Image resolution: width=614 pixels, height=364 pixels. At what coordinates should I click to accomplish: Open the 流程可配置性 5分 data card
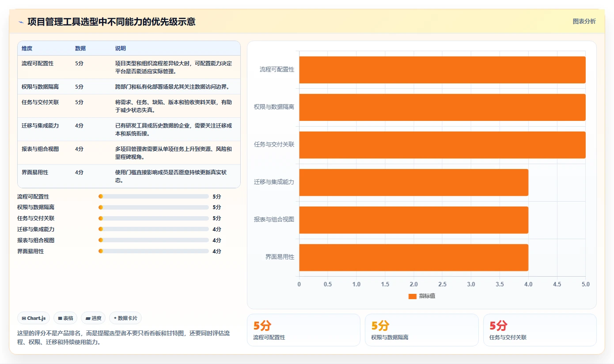tap(303, 330)
